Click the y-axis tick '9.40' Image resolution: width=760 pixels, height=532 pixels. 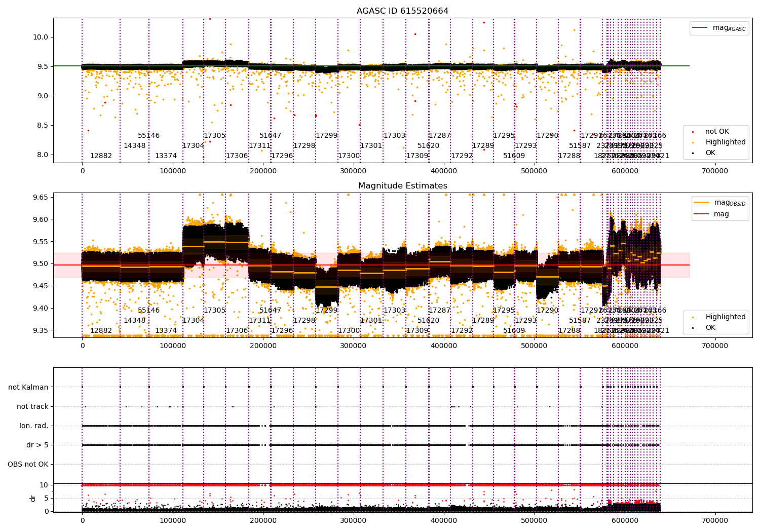pos(41,309)
